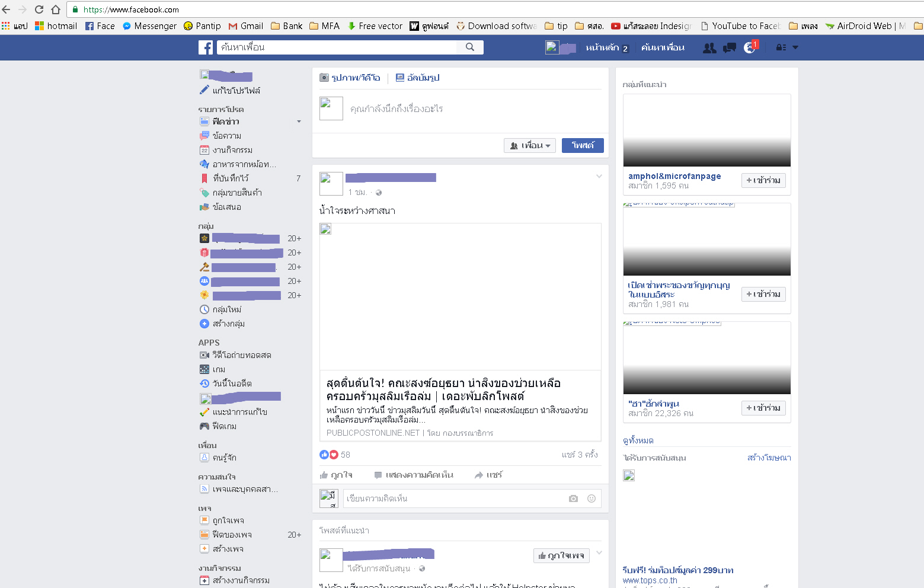Viewport: 924px width, 588px height.
Task: Open the post options chevron on น้ำใจระหว่างศาสนา post
Action: (x=599, y=176)
